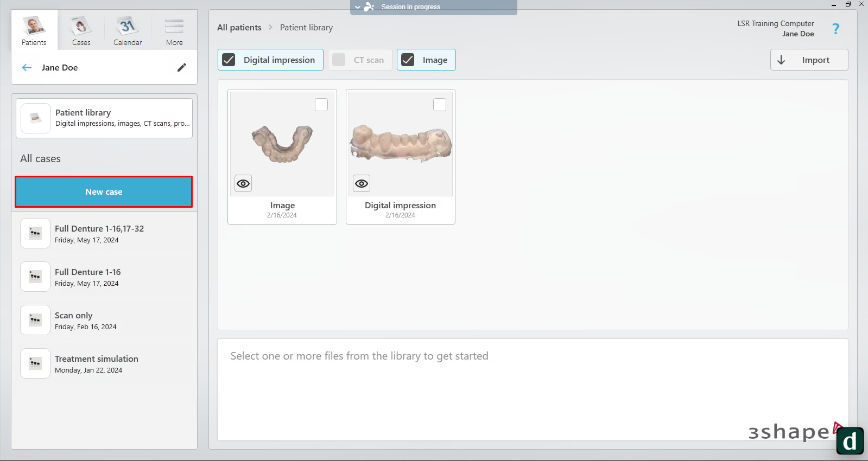Click the Import button

coord(809,60)
